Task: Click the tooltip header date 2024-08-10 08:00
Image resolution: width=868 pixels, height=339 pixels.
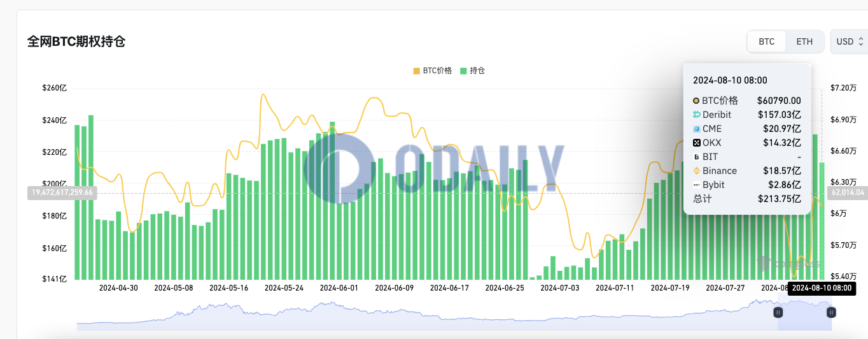Action: coord(730,80)
